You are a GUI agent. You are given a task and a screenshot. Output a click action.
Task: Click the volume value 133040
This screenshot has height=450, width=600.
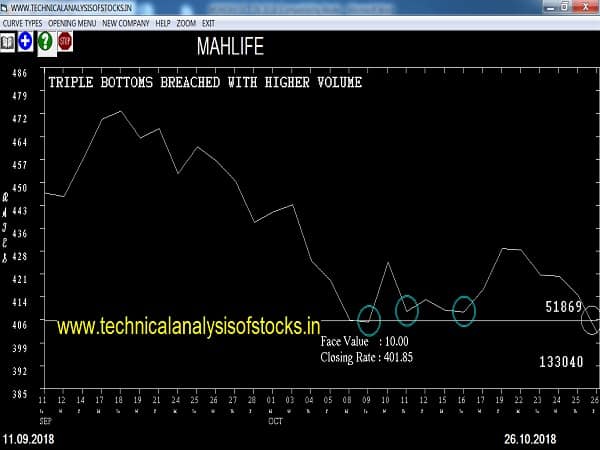click(561, 361)
